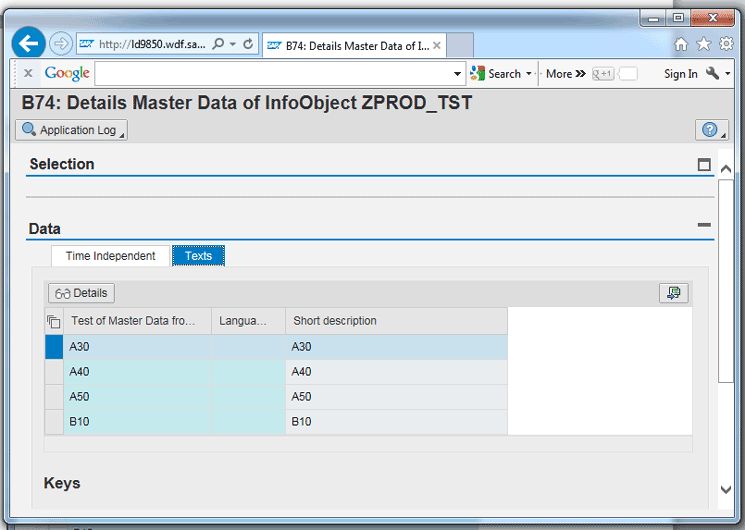745x530 pixels.
Task: Select the A30 row selector
Action: (x=54, y=347)
